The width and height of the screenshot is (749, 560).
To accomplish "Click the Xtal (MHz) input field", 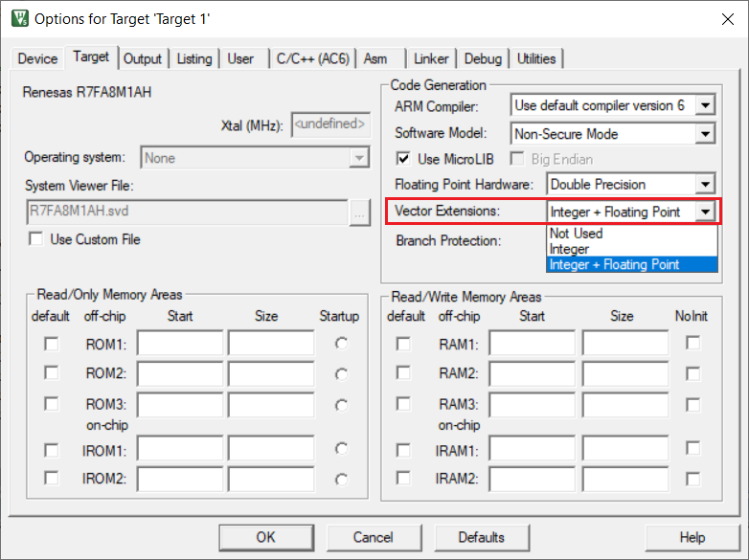I will point(330,125).
